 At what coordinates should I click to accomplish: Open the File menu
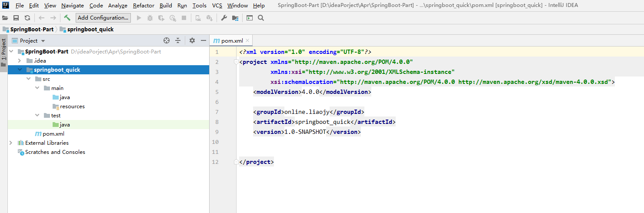(20, 6)
